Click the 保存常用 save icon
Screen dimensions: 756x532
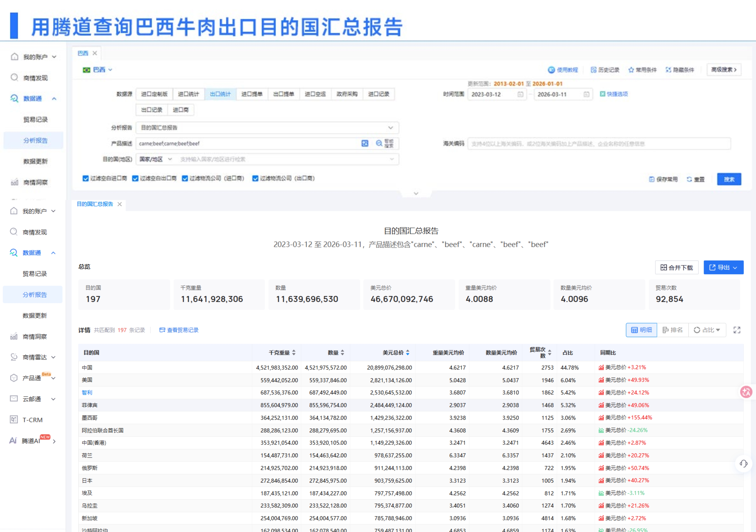point(652,179)
